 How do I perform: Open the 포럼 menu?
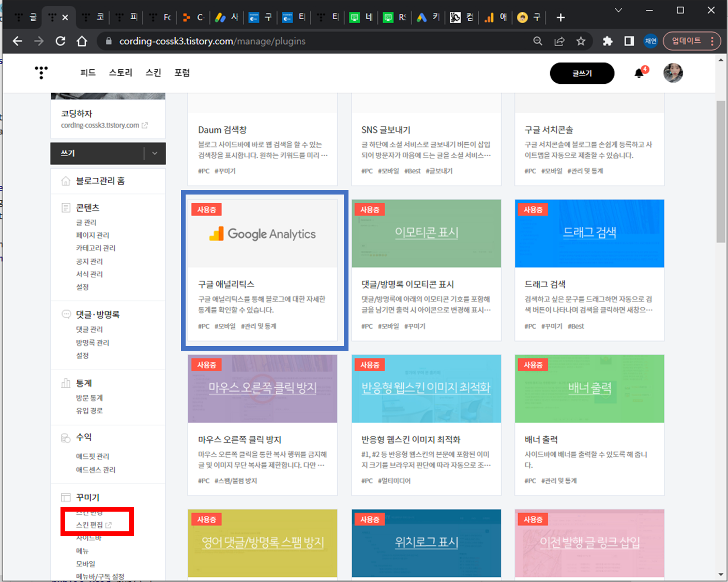tap(182, 73)
